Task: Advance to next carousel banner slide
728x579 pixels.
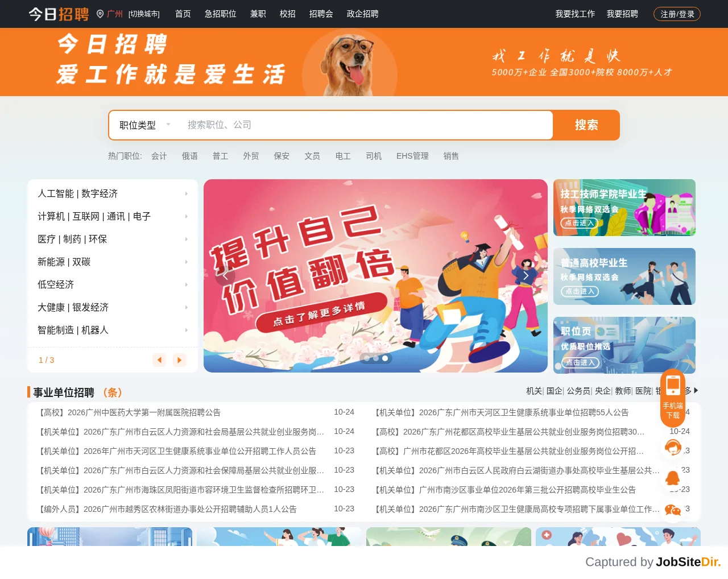Action: [x=526, y=276]
